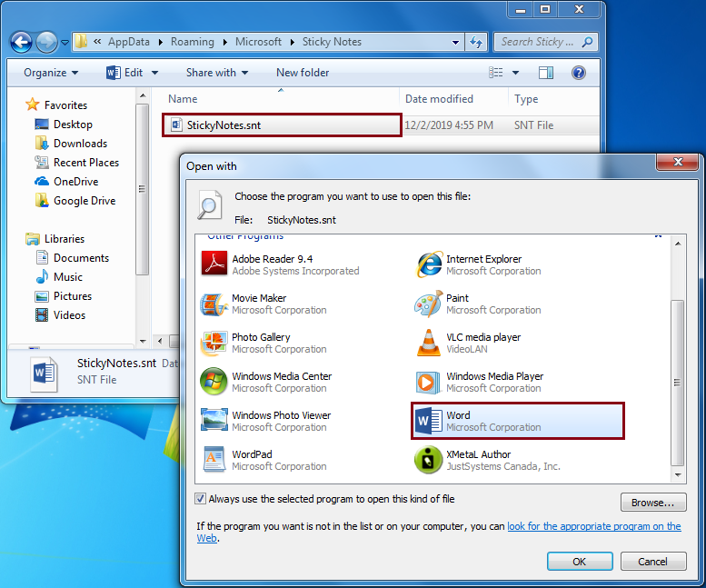This screenshot has height=588, width=706.
Task: Expand the Edit button dropdown arrow
Action: tap(154, 73)
